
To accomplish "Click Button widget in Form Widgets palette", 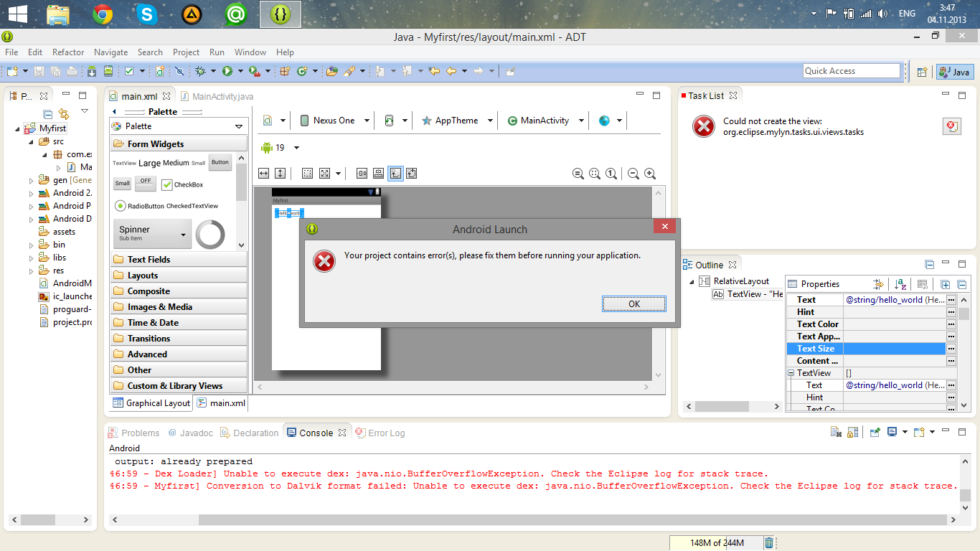I will 220,162.
